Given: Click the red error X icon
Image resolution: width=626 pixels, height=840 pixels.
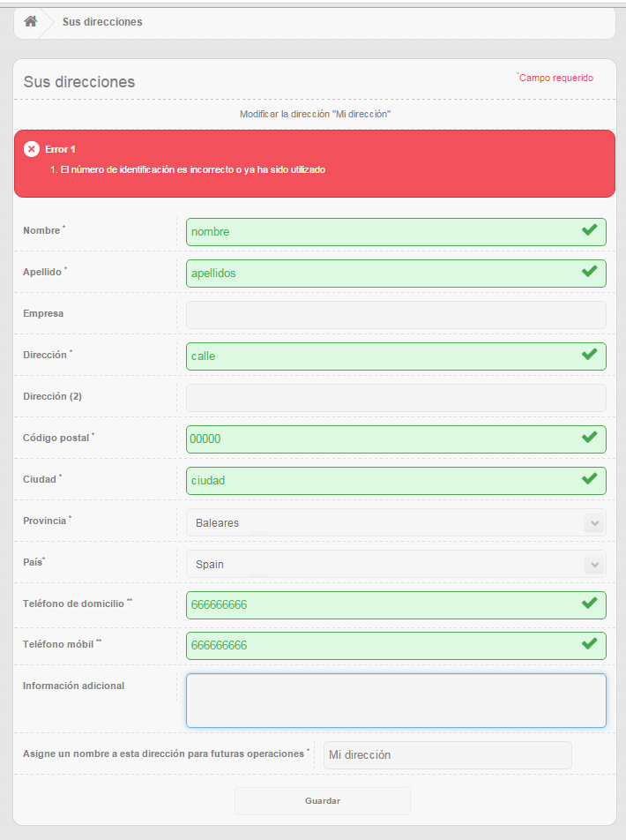Looking at the screenshot, I should point(32,149).
